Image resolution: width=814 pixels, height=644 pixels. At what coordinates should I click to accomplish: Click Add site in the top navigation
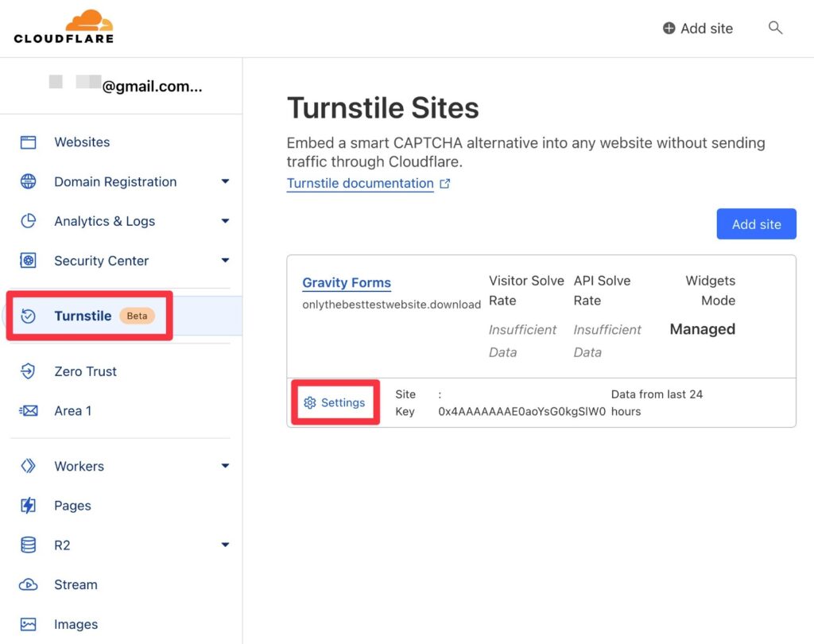(697, 28)
